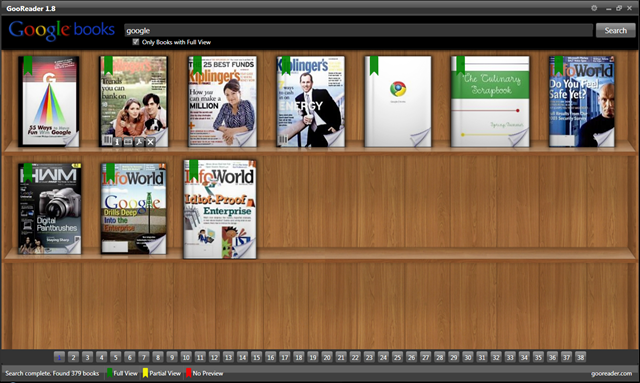Go to results page 38
The height and width of the screenshot is (383, 640).
point(580,357)
